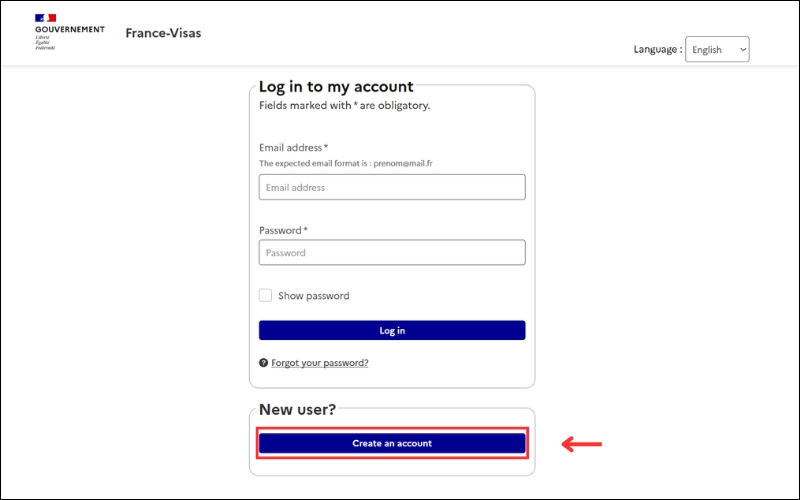Follow the Forgot your password? link

[320, 363]
